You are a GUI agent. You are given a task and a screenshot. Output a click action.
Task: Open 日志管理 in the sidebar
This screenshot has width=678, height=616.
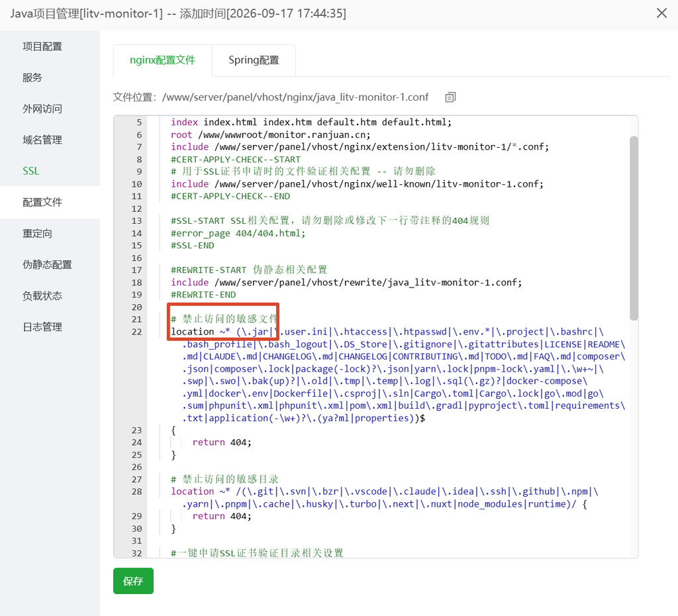point(42,327)
